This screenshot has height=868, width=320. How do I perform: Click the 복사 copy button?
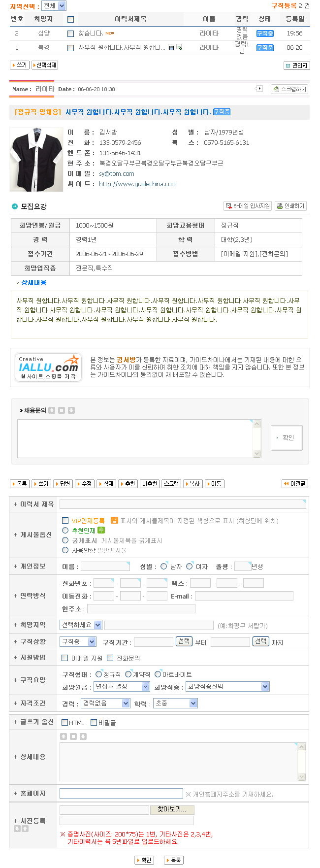tap(193, 484)
